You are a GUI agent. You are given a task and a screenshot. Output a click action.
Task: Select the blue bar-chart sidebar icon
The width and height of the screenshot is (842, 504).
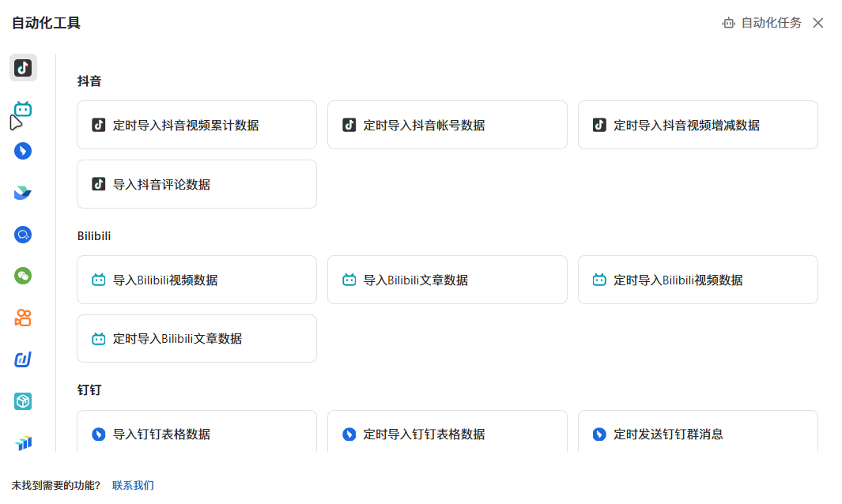[23, 442]
